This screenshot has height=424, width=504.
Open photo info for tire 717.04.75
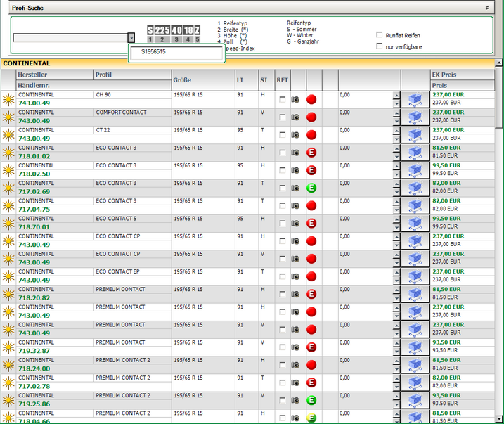coord(295,206)
